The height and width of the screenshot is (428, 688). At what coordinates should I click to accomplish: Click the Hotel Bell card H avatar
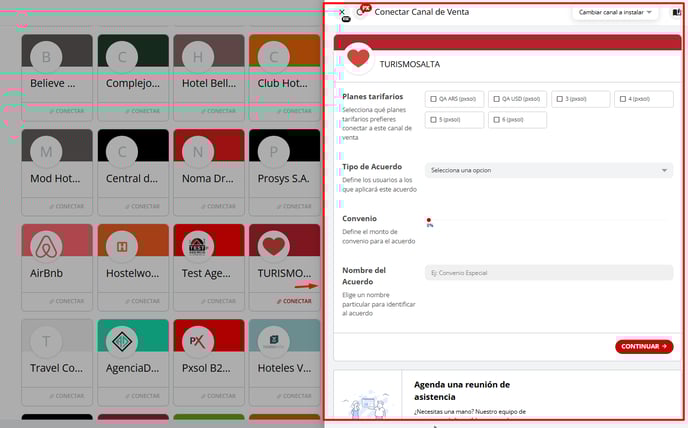(x=198, y=57)
